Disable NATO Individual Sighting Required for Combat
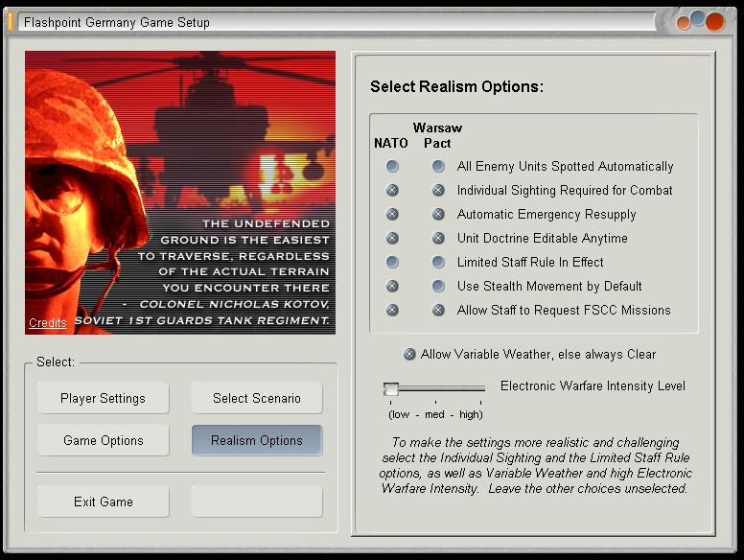This screenshot has height=560, width=744. click(x=392, y=190)
